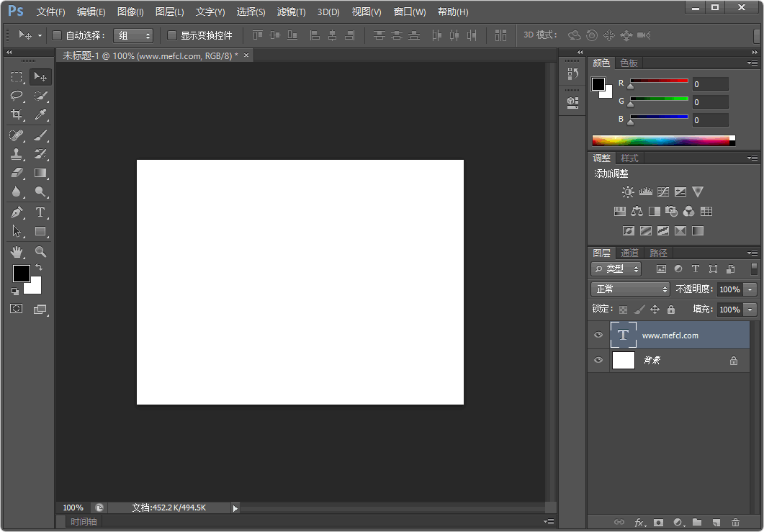Select the Hand tool

tap(17, 251)
